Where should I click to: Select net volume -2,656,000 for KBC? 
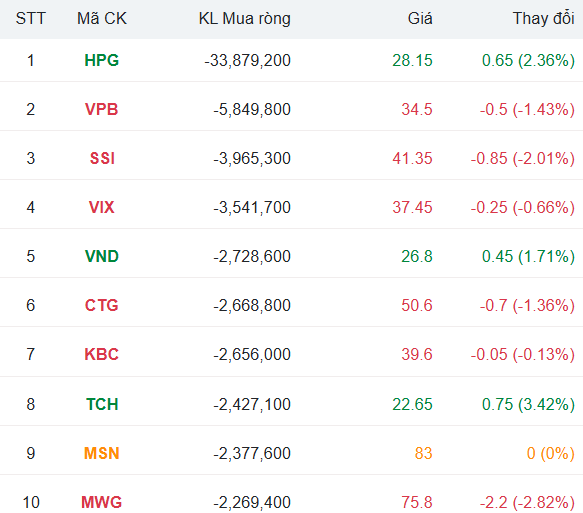pyautogui.click(x=252, y=354)
